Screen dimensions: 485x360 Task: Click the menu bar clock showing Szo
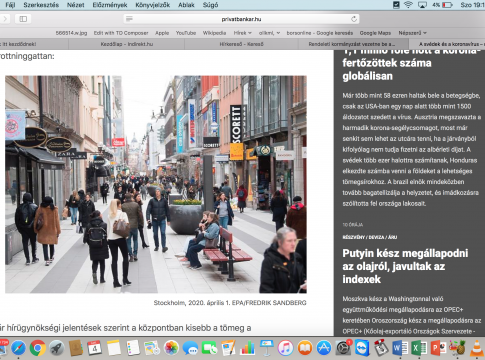coord(472,5)
